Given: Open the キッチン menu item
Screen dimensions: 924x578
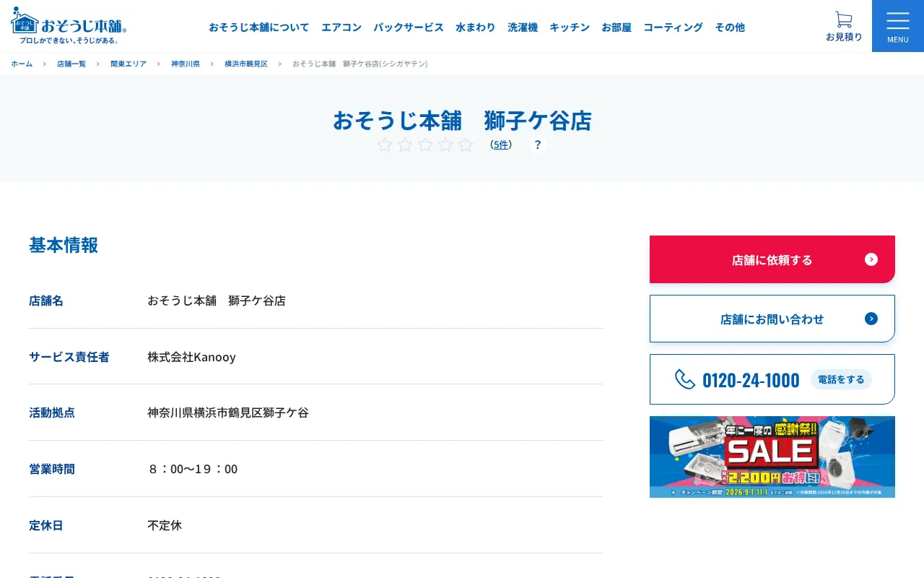Looking at the screenshot, I should click(570, 27).
